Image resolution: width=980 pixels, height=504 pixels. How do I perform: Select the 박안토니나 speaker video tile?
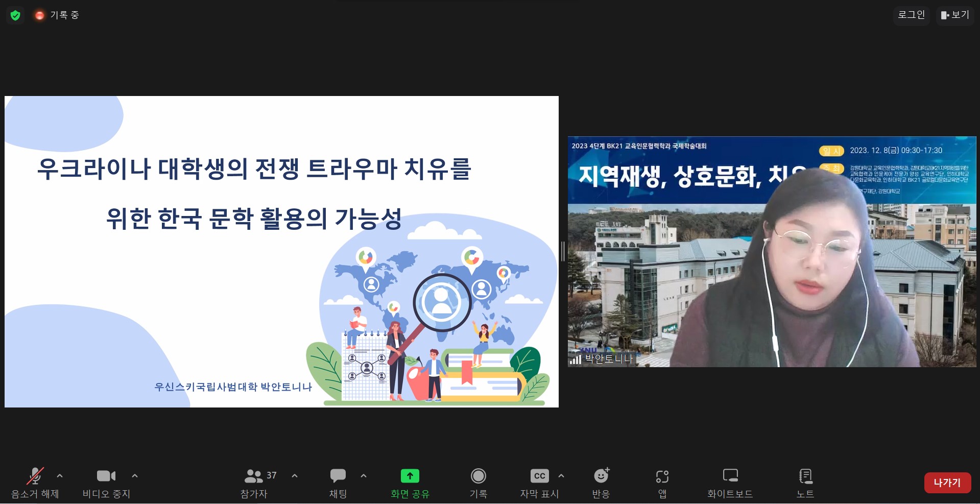click(x=772, y=252)
